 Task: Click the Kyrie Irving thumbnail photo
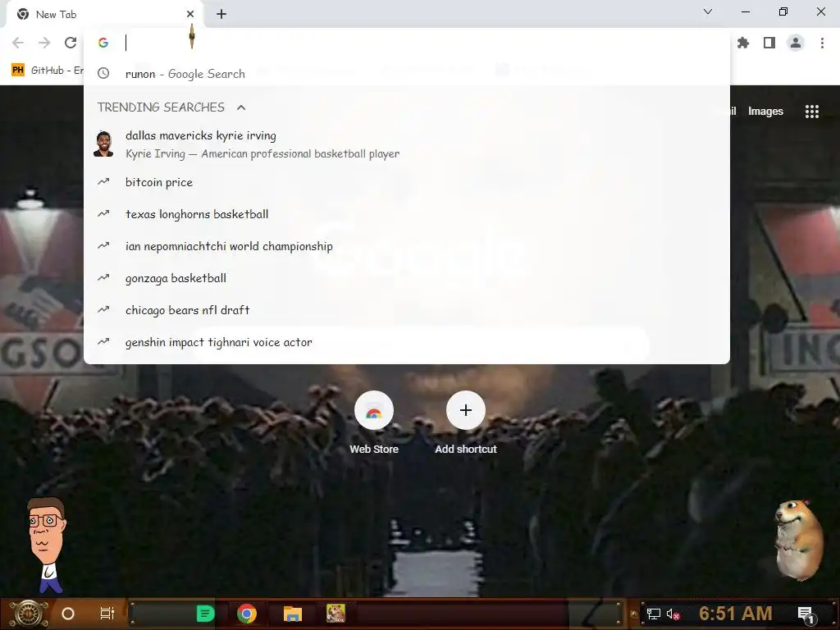pyautogui.click(x=103, y=144)
